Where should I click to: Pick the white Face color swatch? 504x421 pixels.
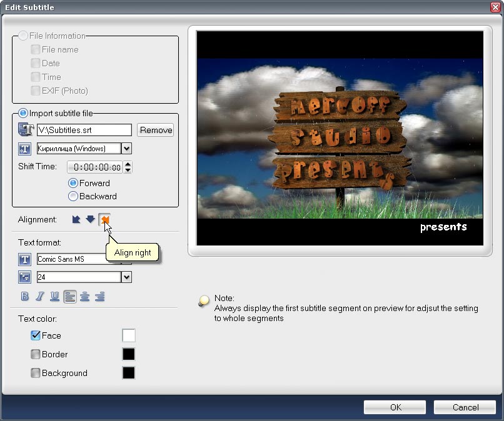click(x=129, y=335)
